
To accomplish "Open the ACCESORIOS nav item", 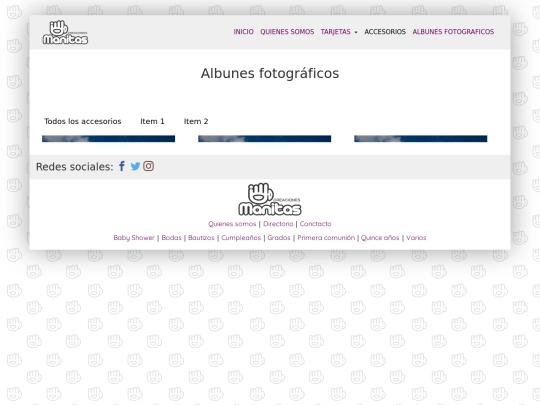I will [385, 32].
